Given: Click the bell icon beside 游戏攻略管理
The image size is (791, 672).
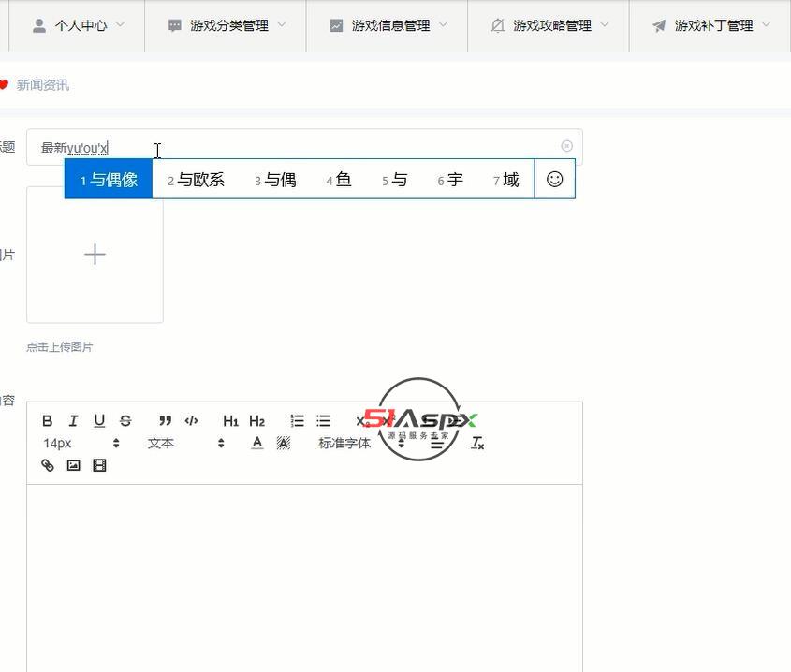Looking at the screenshot, I should coord(497,25).
